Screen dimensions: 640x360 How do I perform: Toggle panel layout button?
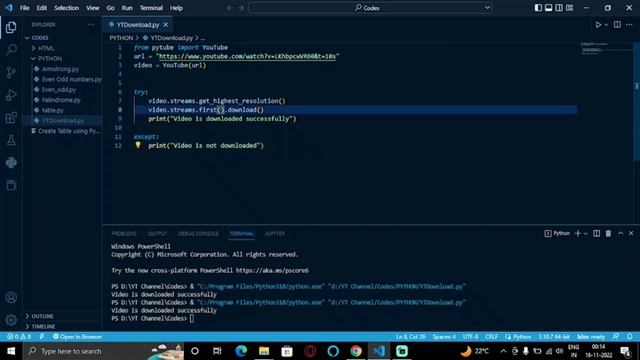point(549,8)
